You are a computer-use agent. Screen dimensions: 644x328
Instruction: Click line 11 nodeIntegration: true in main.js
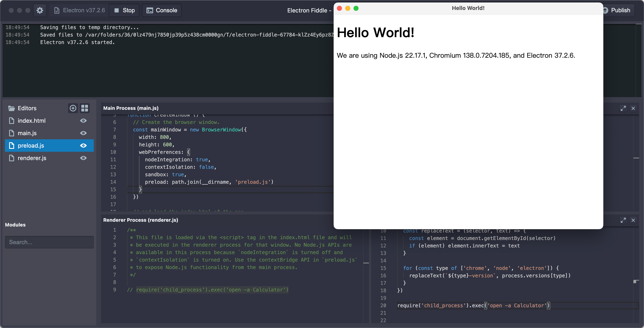[x=178, y=160]
